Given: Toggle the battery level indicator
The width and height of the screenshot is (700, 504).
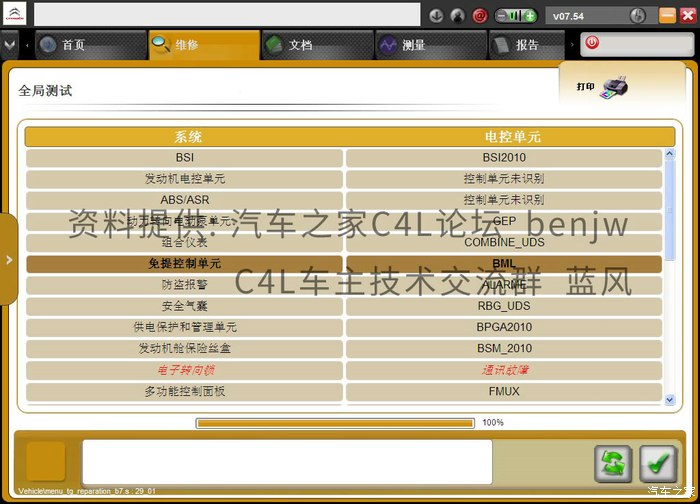Looking at the screenshot, I should [516, 16].
